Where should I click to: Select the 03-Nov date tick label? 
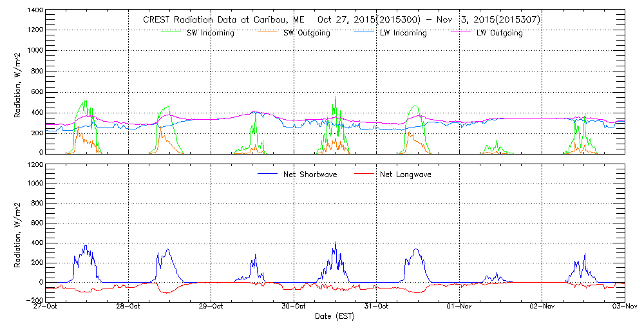tap(623, 307)
